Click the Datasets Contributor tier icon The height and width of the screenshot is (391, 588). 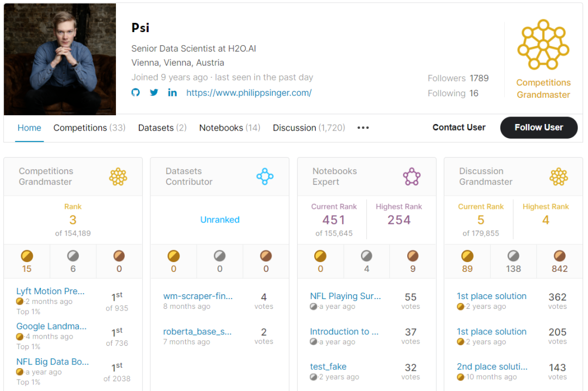click(x=265, y=176)
